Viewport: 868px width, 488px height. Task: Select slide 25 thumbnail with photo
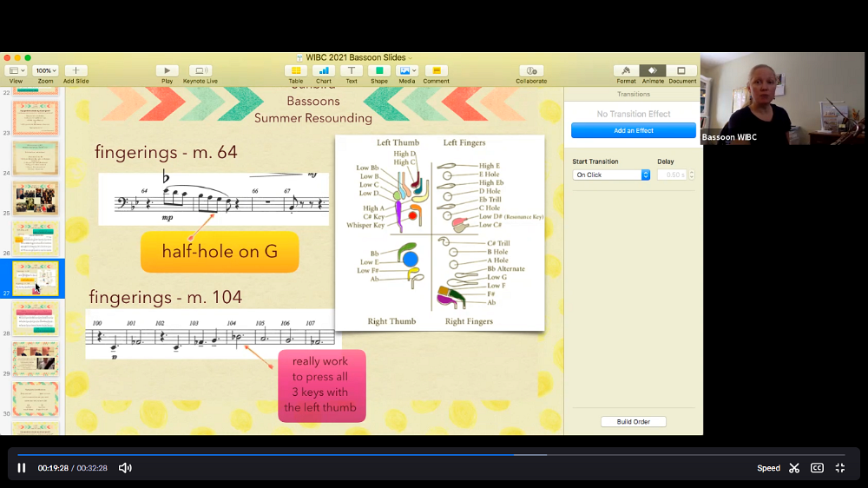36,198
